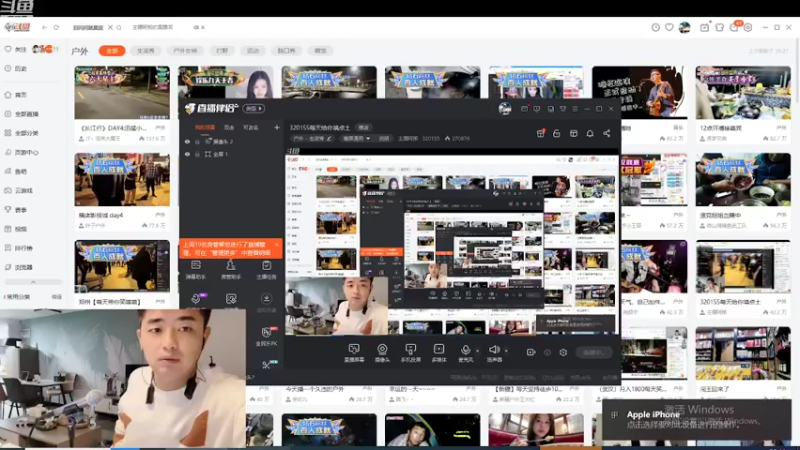Viewport: 800px width, 450px height.
Task: Add 直播屏幕 screen capture source
Action: (x=354, y=353)
